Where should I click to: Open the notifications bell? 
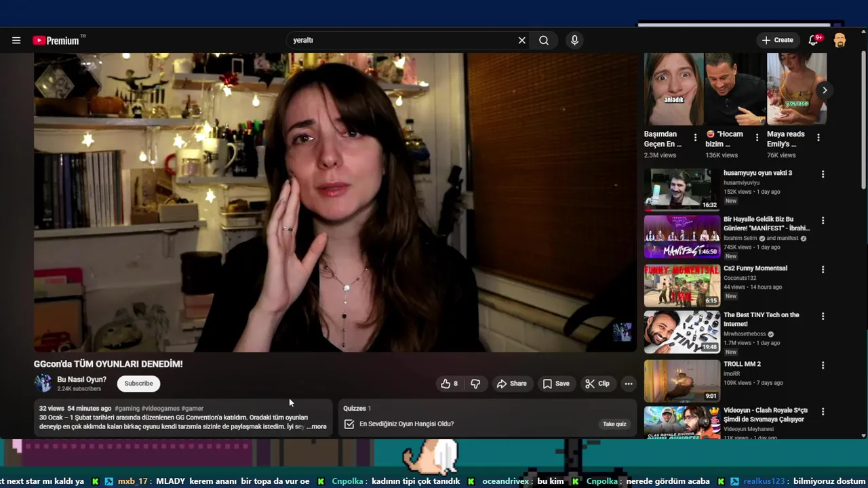[814, 40]
